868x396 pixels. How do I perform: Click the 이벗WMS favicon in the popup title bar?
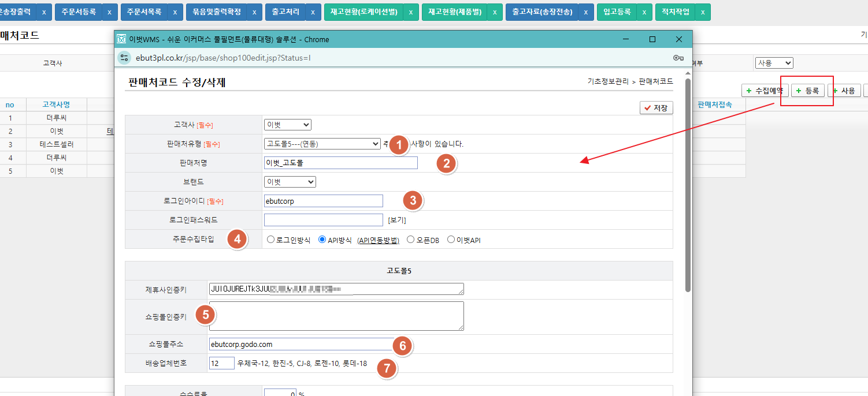121,39
